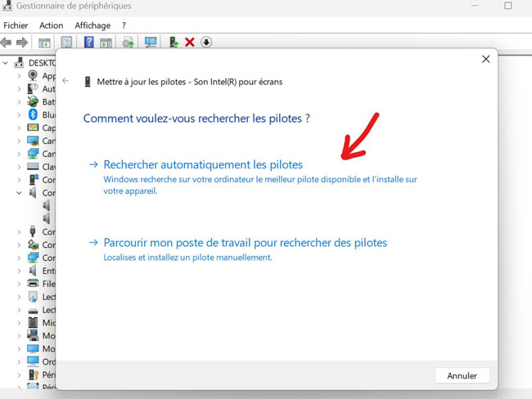
Task: Click the Annuler button
Action: (x=462, y=375)
